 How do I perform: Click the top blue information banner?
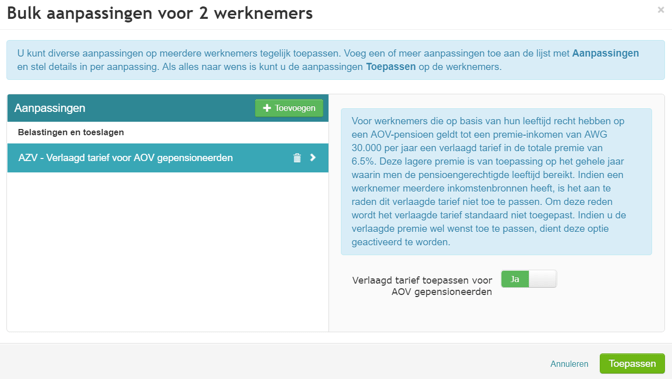[x=336, y=60]
